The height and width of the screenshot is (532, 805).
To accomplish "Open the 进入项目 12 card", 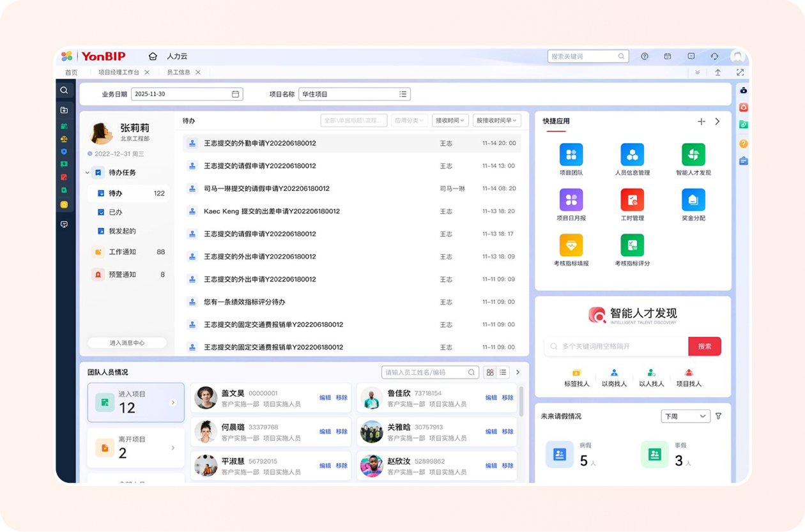I will tap(136, 402).
